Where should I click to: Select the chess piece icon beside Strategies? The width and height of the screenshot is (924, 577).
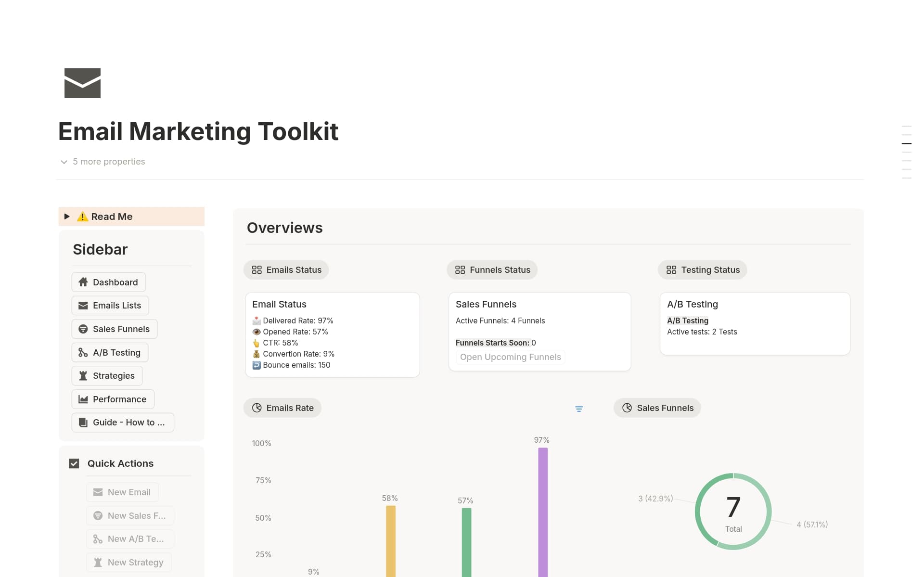coord(82,375)
